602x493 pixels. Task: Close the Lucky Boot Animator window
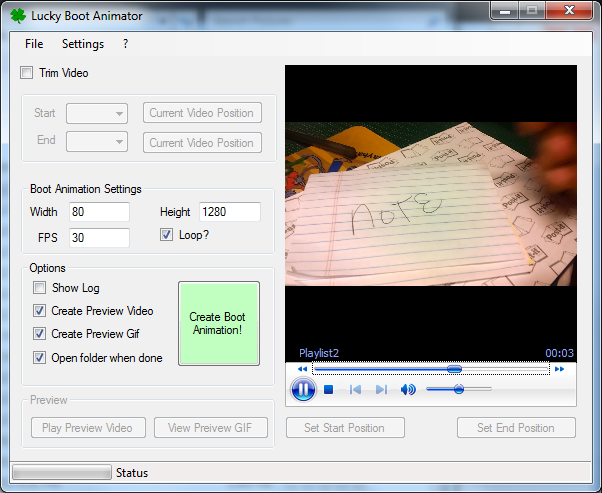[569, 11]
